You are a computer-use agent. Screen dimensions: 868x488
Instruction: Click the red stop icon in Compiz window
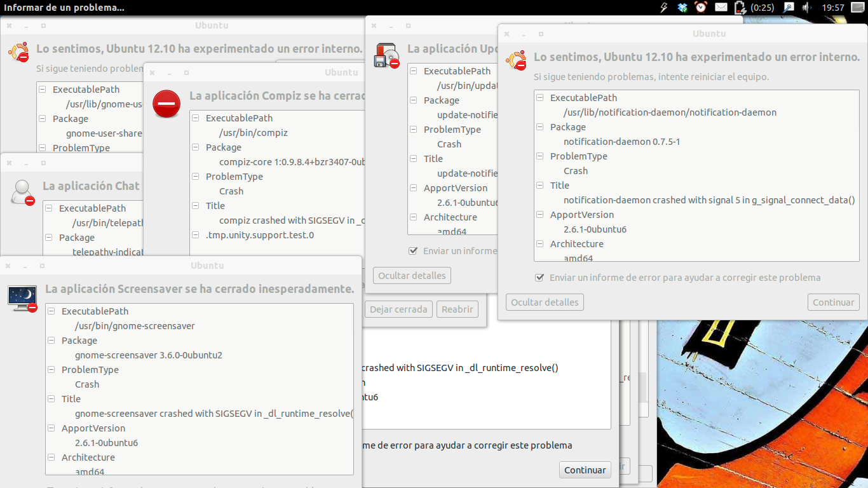(166, 104)
